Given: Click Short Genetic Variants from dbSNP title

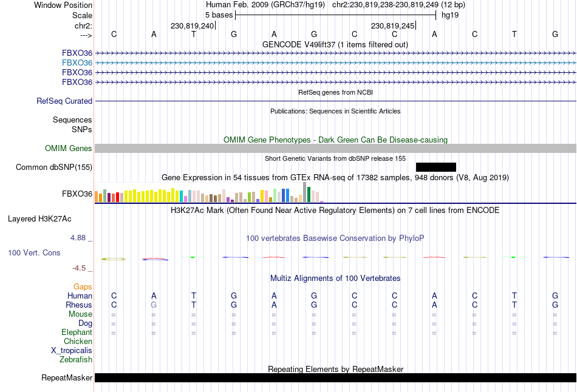Looking at the screenshot, I should pyautogui.click(x=335, y=159).
